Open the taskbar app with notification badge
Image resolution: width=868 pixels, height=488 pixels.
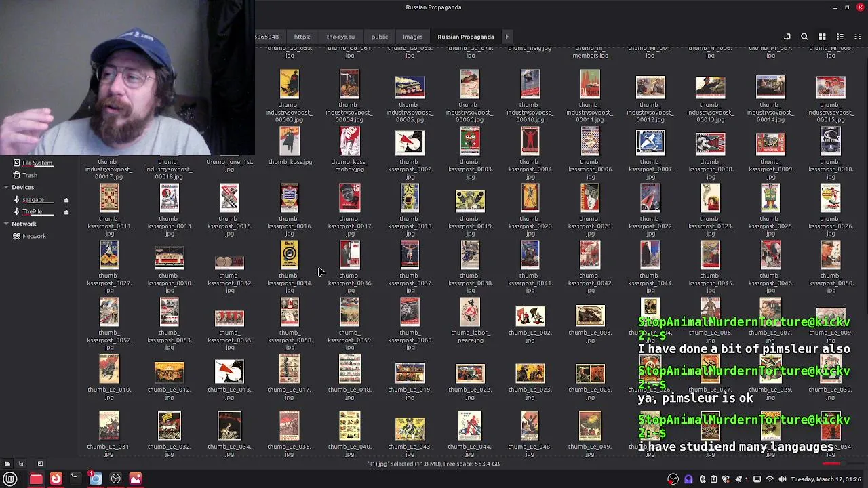96,479
